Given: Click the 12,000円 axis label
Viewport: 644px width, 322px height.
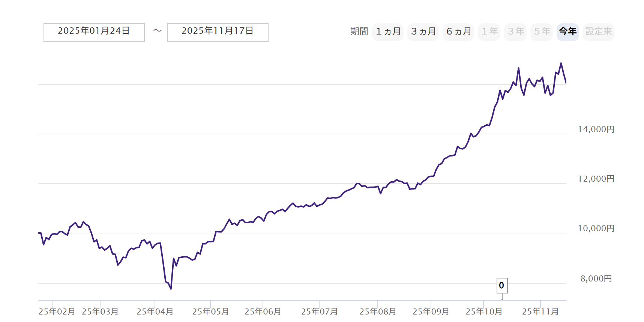Looking at the screenshot, I should 596,179.
